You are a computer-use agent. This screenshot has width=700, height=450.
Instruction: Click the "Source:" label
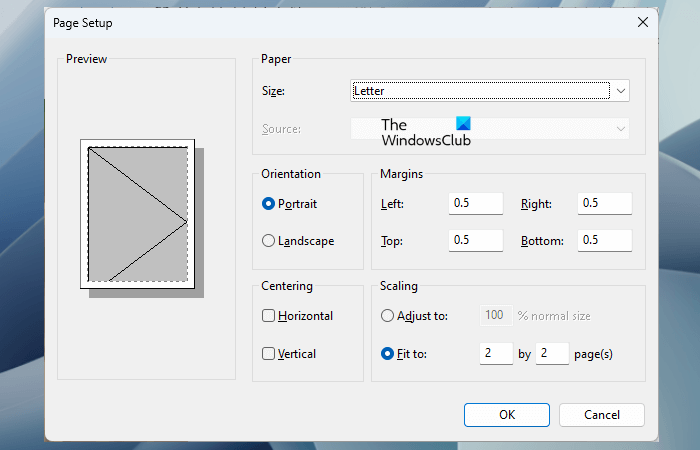tap(281, 129)
